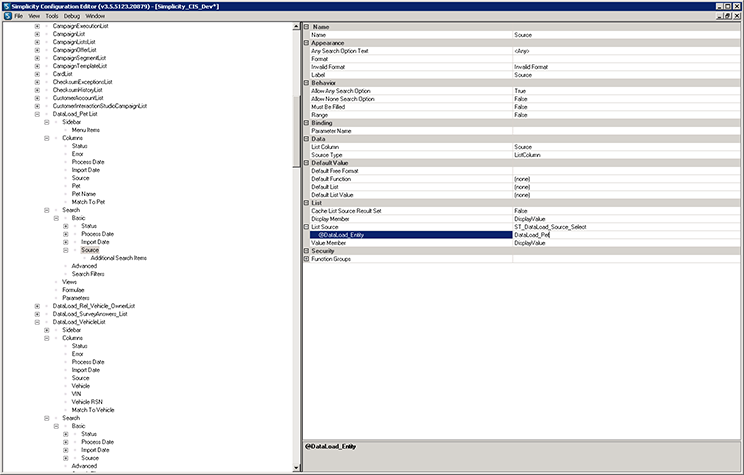Expand the CampaignList tree node
Viewport: 744px width, 475px height.
(x=37, y=34)
